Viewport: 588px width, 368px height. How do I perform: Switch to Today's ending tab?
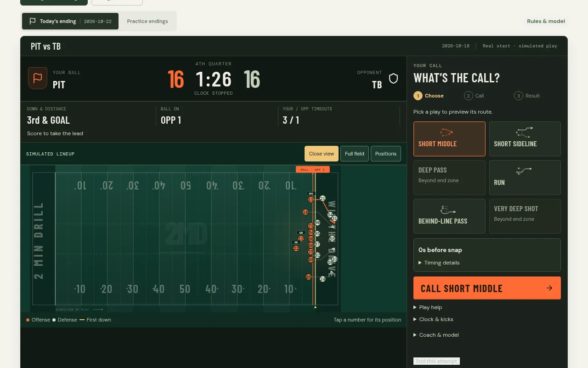pos(70,21)
